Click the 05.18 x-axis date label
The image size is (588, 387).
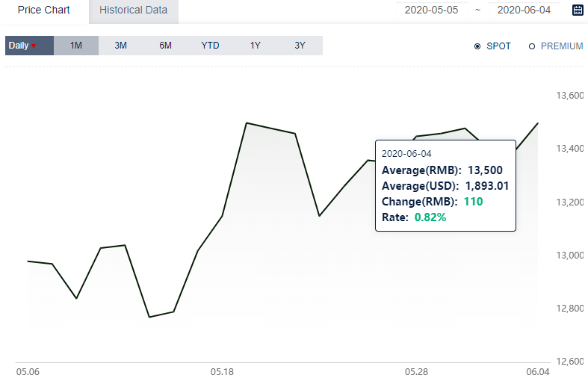pos(222,372)
